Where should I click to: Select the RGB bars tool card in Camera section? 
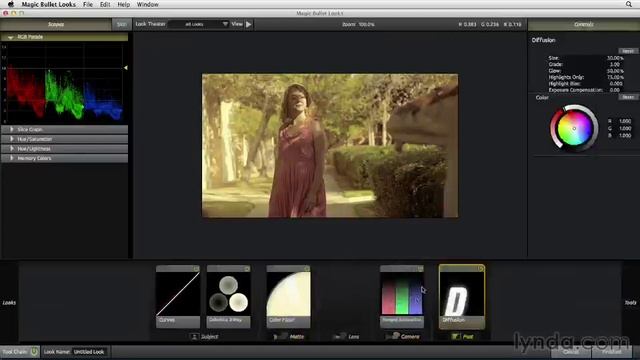click(402, 297)
